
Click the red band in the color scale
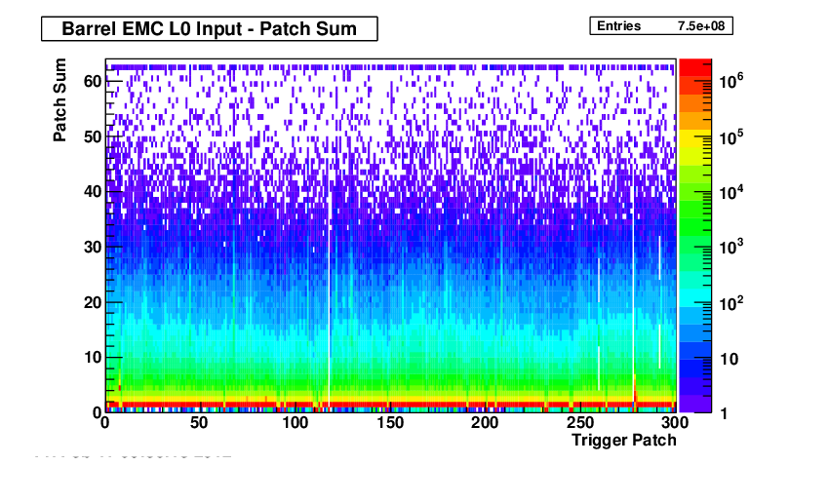click(x=695, y=67)
